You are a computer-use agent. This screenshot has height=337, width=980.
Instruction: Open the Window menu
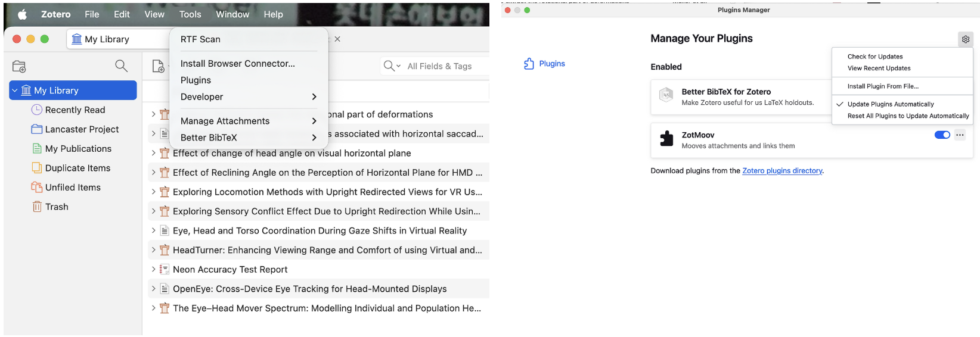[232, 14]
